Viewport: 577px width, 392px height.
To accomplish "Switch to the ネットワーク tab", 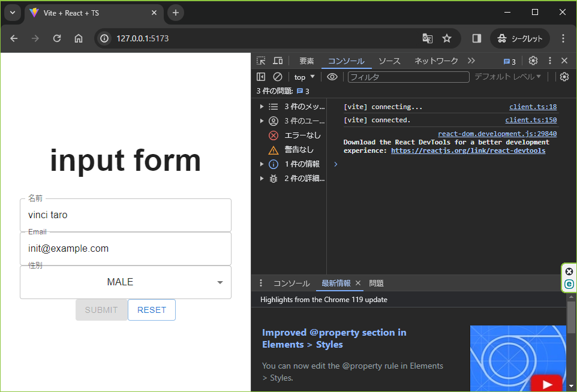I will [436, 61].
